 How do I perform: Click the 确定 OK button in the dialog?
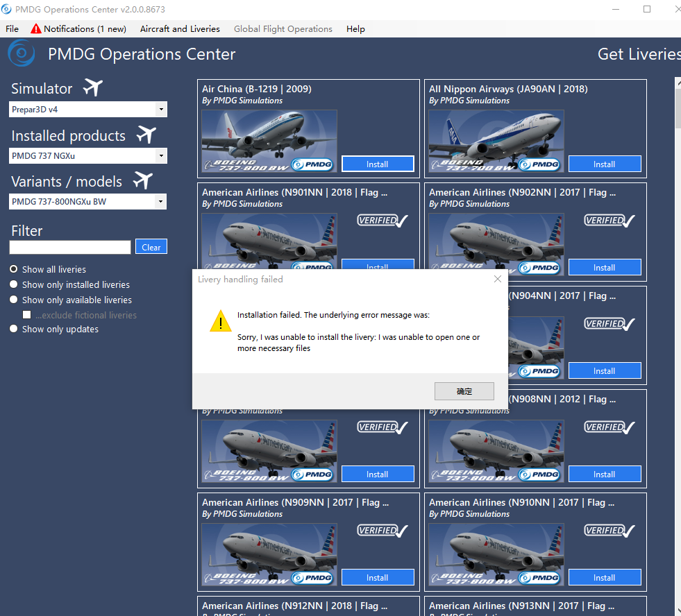click(x=464, y=391)
